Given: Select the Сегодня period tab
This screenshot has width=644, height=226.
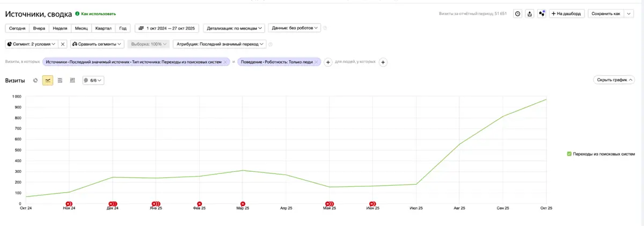Looking at the screenshot, I should 17,28.
